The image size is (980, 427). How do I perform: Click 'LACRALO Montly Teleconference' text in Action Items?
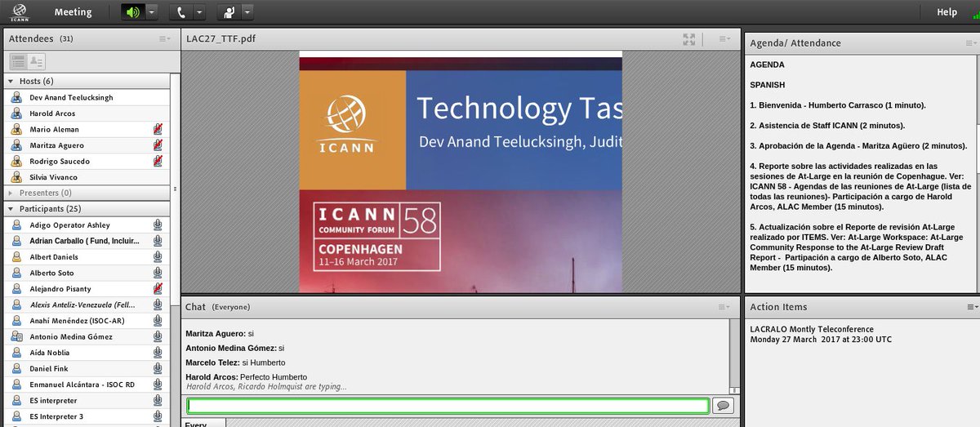[x=812, y=329]
